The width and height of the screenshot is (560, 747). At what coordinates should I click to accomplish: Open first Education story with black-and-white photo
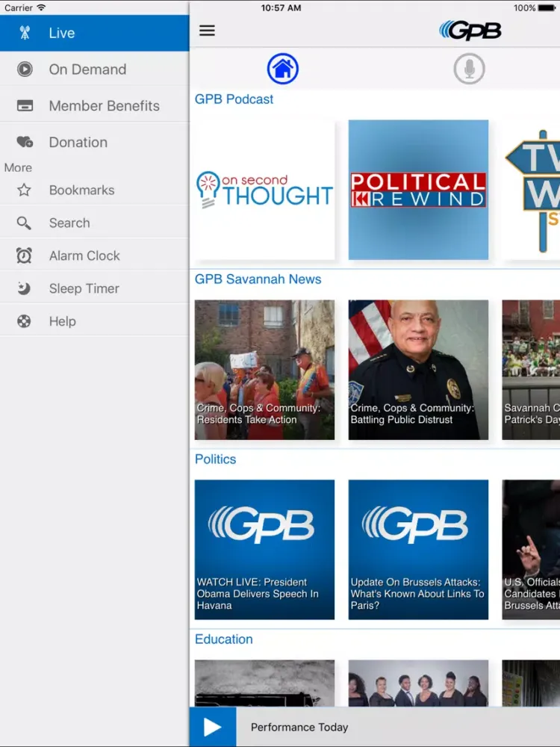(x=264, y=684)
